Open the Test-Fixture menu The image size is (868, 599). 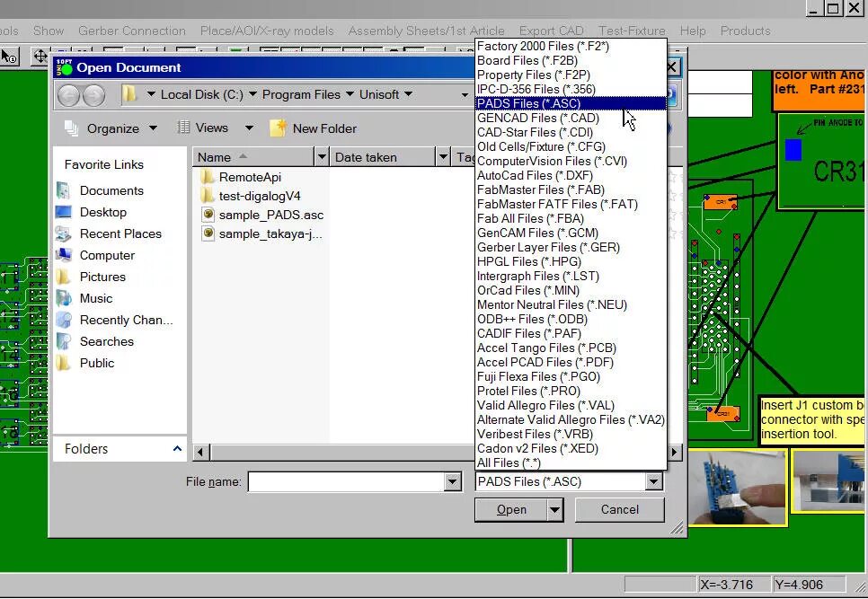632,31
